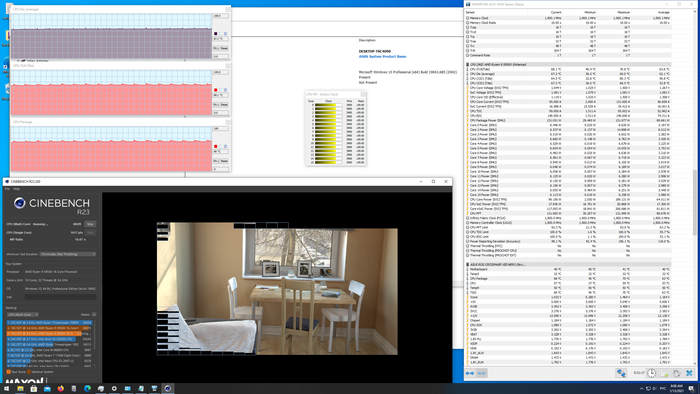Click the red color swatch in CPU Package graph
Viewport: 700px width, 394px height.
216,146
